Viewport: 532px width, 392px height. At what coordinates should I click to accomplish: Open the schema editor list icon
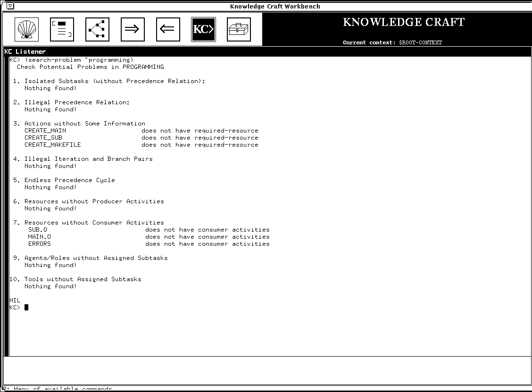(x=62, y=29)
